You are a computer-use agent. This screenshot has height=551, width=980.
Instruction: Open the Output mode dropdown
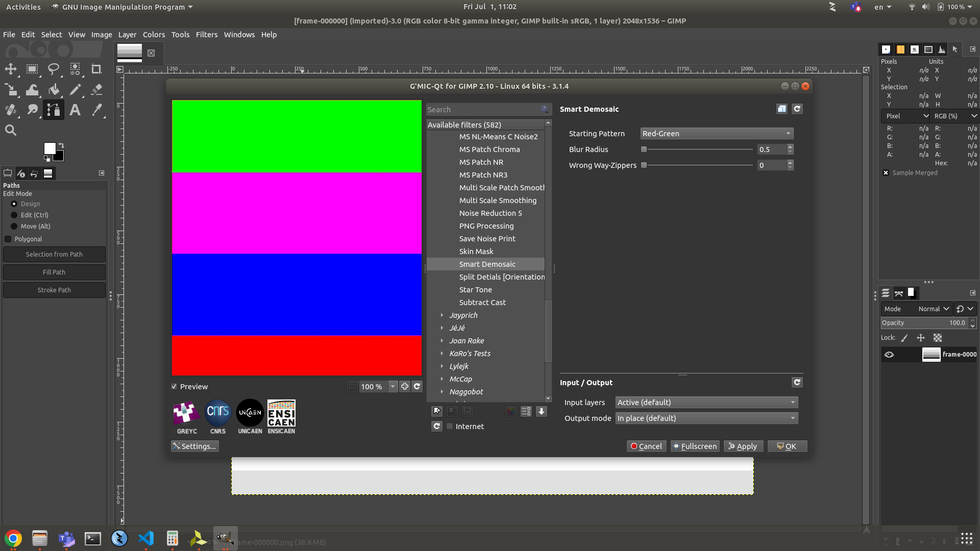706,418
